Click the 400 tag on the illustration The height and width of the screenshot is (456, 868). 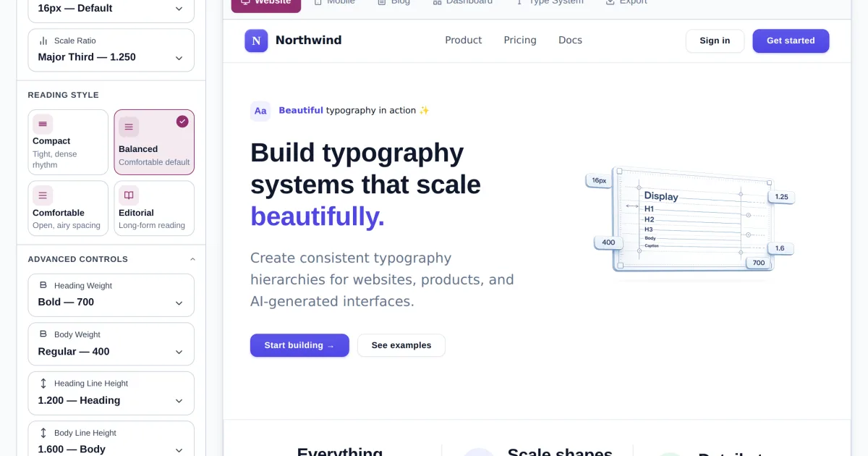pyautogui.click(x=608, y=242)
